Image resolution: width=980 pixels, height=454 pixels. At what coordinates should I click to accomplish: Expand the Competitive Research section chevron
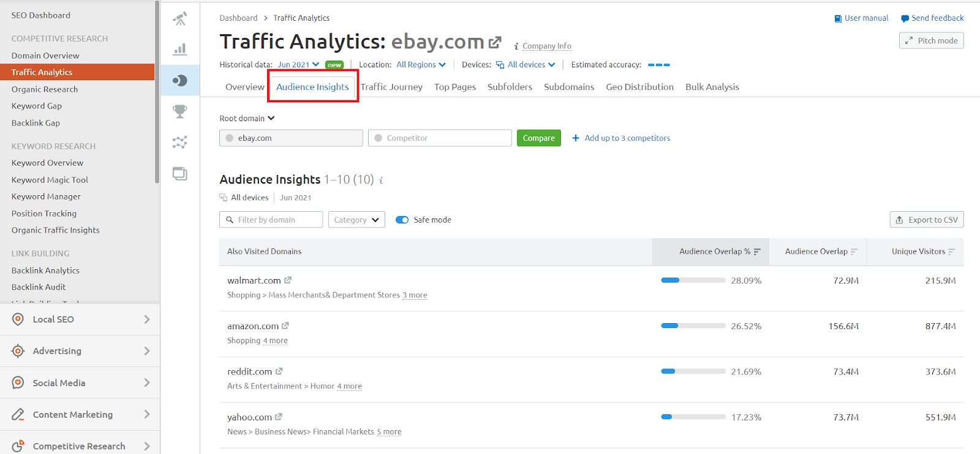[147, 446]
